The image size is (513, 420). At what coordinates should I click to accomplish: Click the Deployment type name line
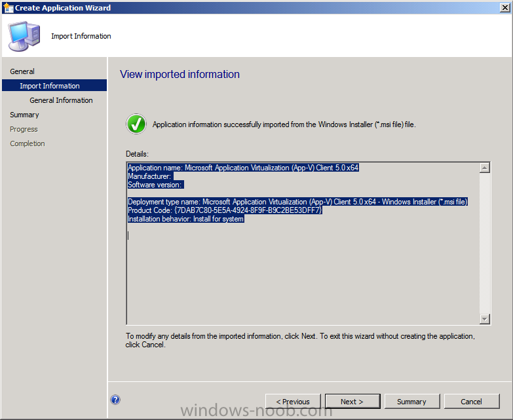[297, 202]
